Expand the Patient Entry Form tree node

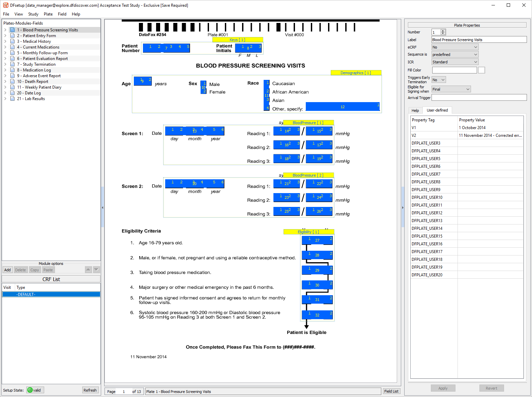pyautogui.click(x=5, y=36)
